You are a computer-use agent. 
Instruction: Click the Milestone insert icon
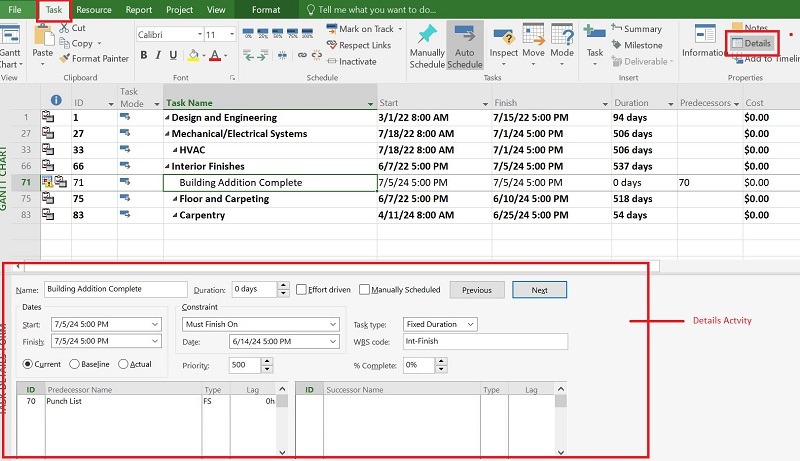click(x=616, y=45)
